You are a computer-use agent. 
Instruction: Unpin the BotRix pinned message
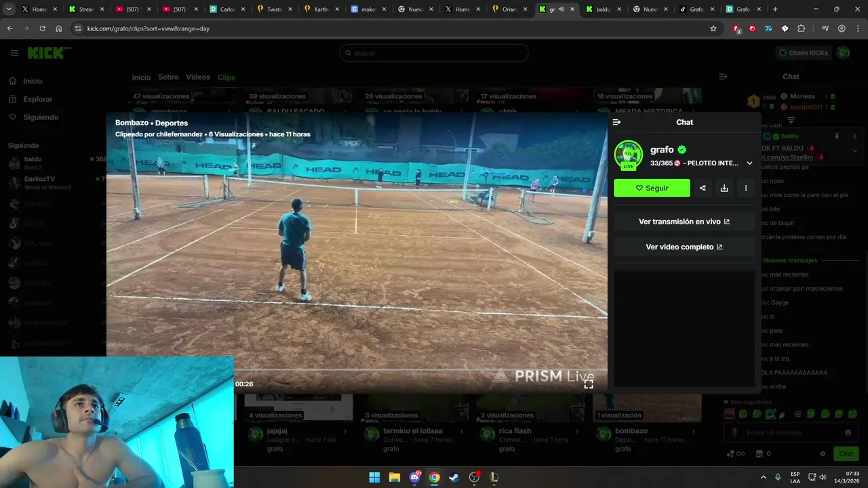837,136
